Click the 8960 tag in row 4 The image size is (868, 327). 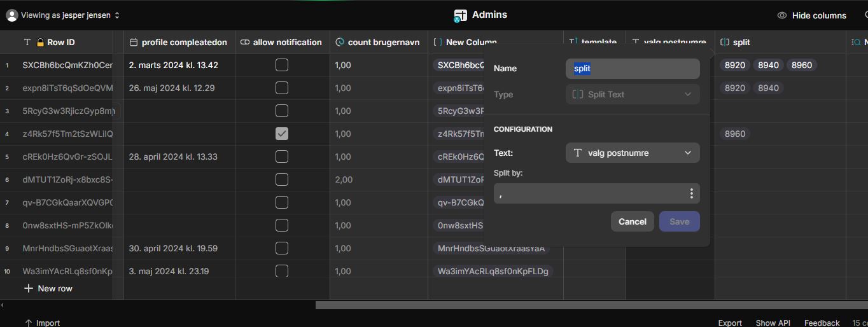click(734, 134)
